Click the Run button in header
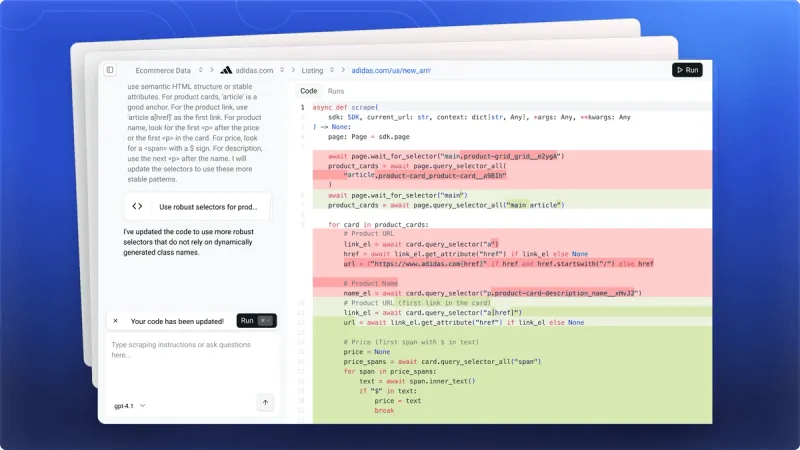The image size is (800, 450). pyautogui.click(x=687, y=70)
